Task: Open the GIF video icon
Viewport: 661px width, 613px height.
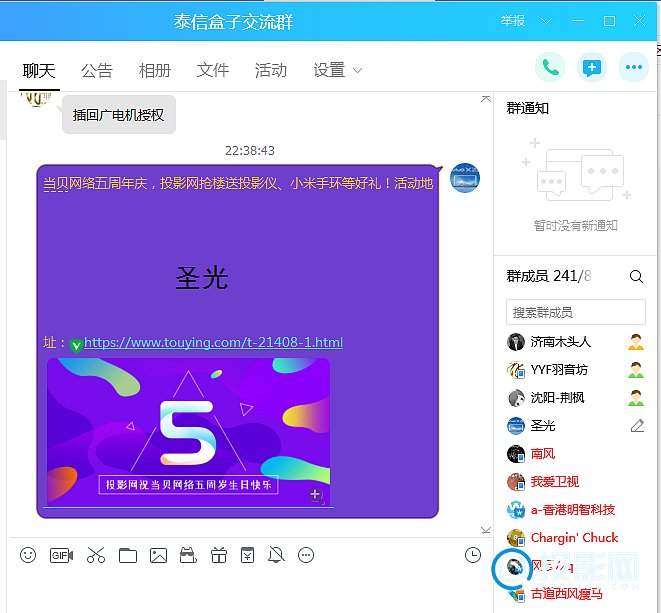Action: pyautogui.click(x=61, y=555)
